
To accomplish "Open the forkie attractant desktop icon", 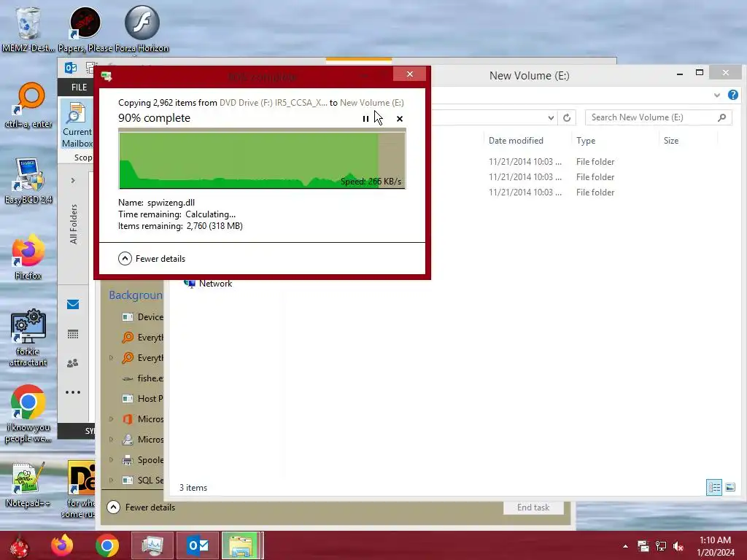I will click(x=28, y=338).
